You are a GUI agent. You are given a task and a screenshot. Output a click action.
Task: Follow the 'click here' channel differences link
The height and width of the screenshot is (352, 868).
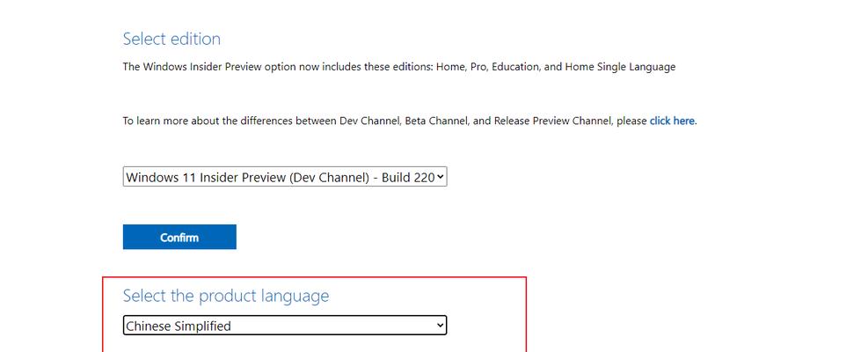[x=672, y=121]
